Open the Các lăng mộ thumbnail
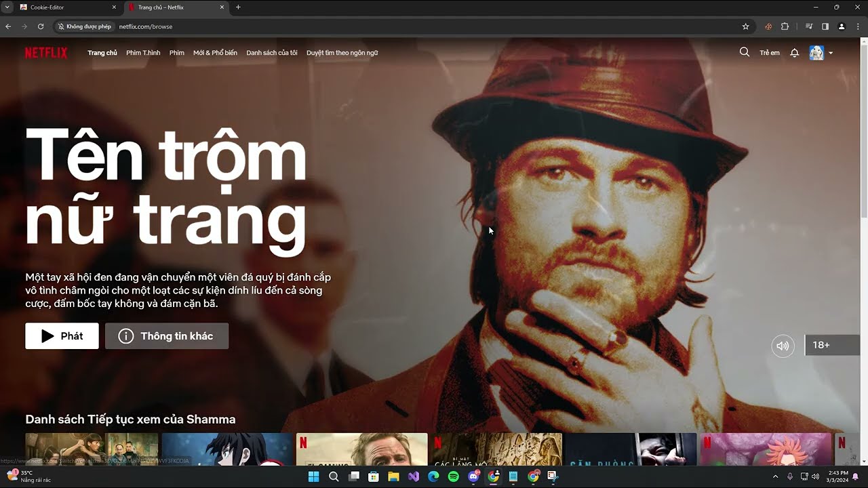The height and width of the screenshot is (488, 868). [x=496, y=449]
